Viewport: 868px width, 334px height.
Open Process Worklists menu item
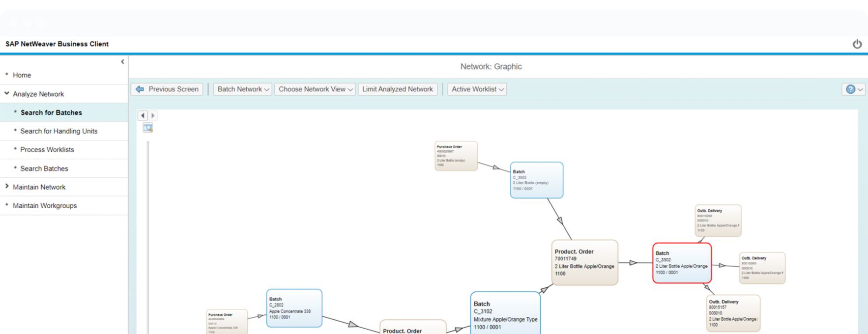pyautogui.click(x=47, y=150)
